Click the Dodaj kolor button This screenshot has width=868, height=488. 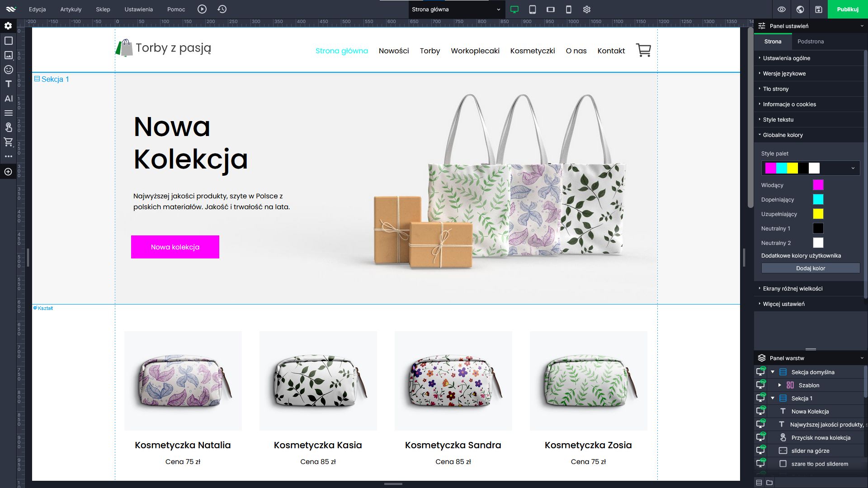click(x=811, y=268)
